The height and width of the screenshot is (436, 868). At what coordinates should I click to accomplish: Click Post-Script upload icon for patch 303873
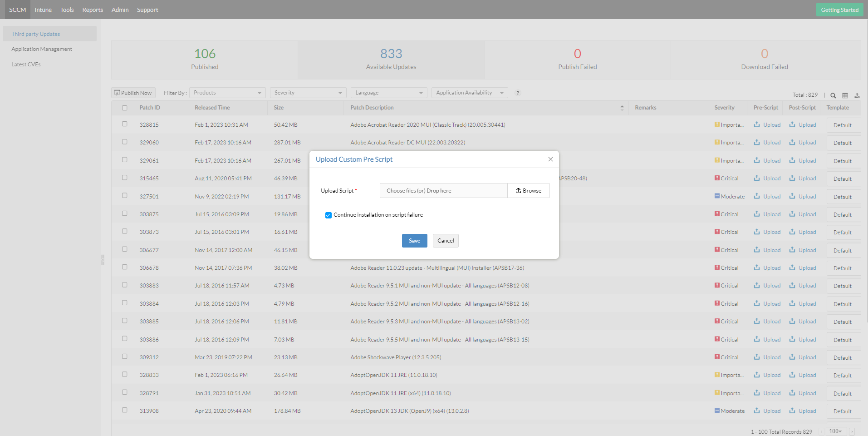click(792, 232)
